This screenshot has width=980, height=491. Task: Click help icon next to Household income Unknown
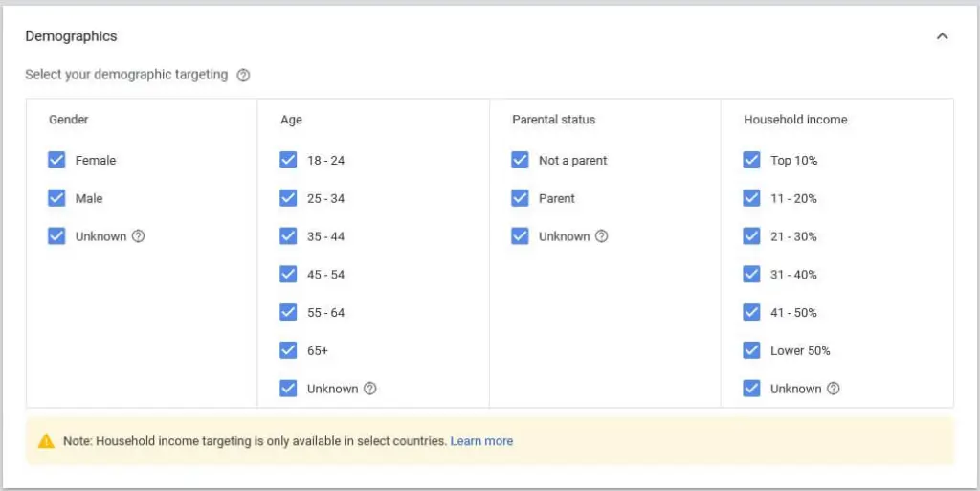(833, 389)
